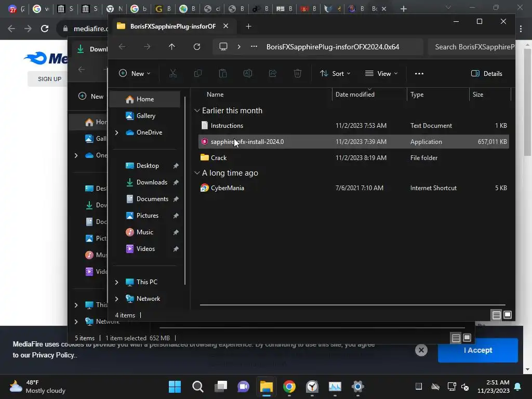Switch to large thumbnails view icon at bottom right
Screen dimensions: 532x399
coord(508,315)
